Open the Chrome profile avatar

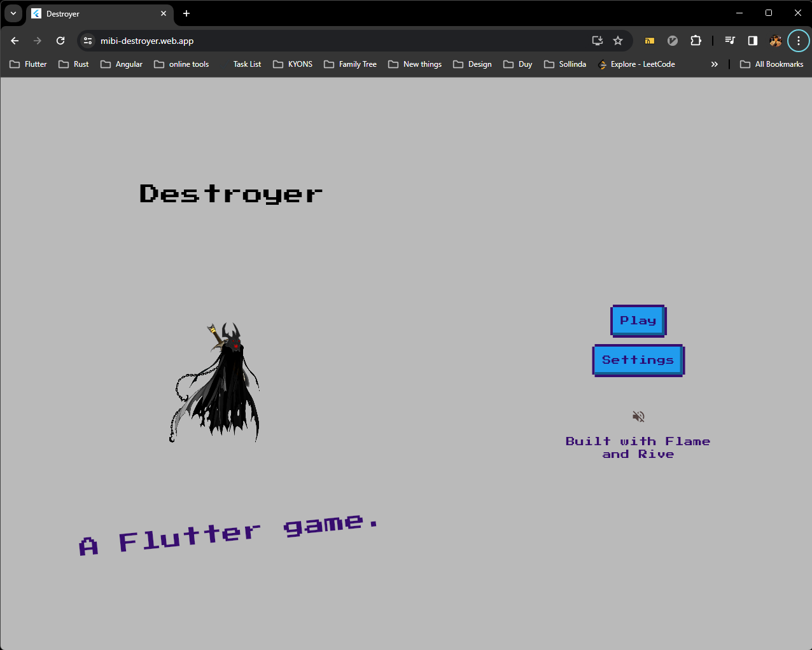(775, 40)
